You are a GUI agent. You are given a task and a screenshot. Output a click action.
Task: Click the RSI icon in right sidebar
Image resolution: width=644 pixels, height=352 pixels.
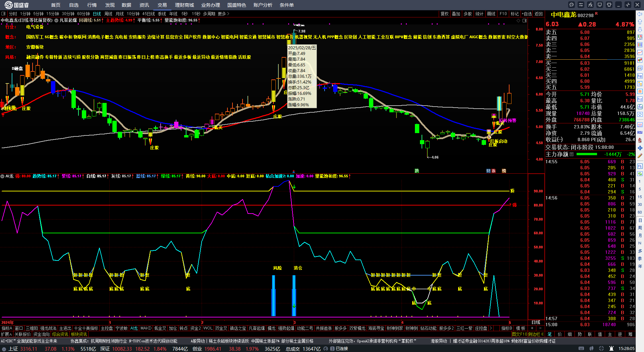(x=640, y=132)
